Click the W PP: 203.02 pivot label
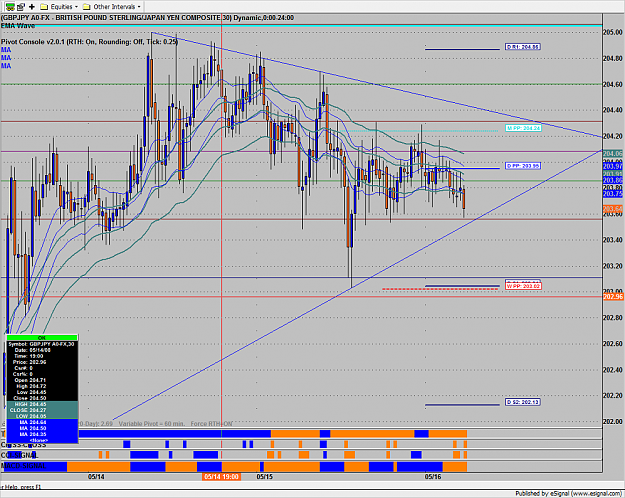 point(523,286)
